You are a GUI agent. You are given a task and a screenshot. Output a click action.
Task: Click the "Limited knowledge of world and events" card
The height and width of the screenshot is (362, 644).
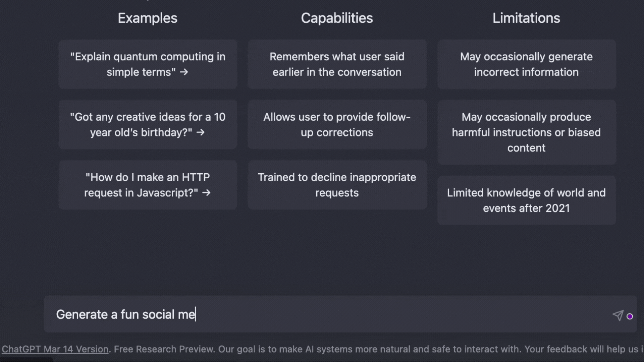pyautogui.click(x=526, y=200)
